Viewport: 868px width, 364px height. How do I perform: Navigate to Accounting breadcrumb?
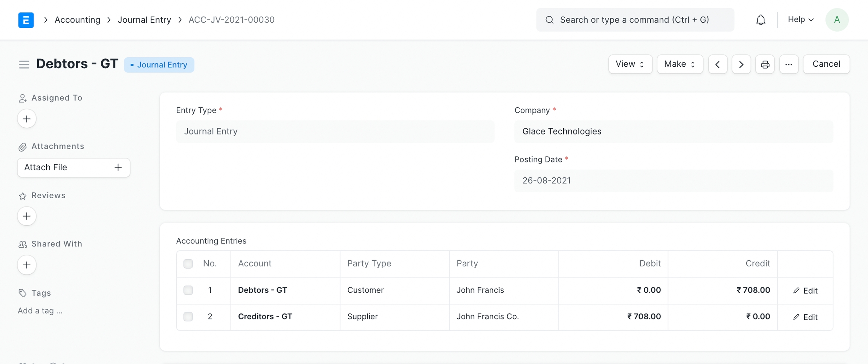pyautogui.click(x=78, y=20)
